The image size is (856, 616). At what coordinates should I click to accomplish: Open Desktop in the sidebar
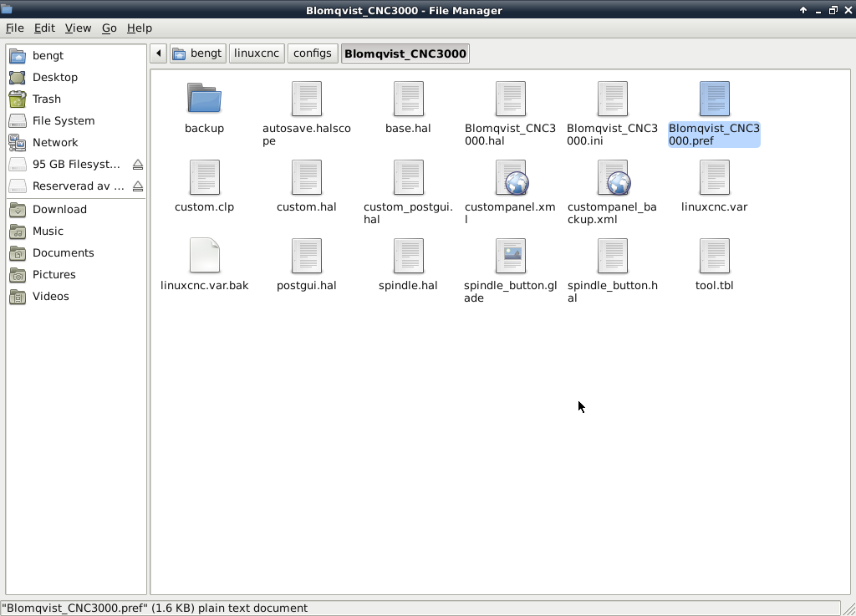[x=76, y=77]
